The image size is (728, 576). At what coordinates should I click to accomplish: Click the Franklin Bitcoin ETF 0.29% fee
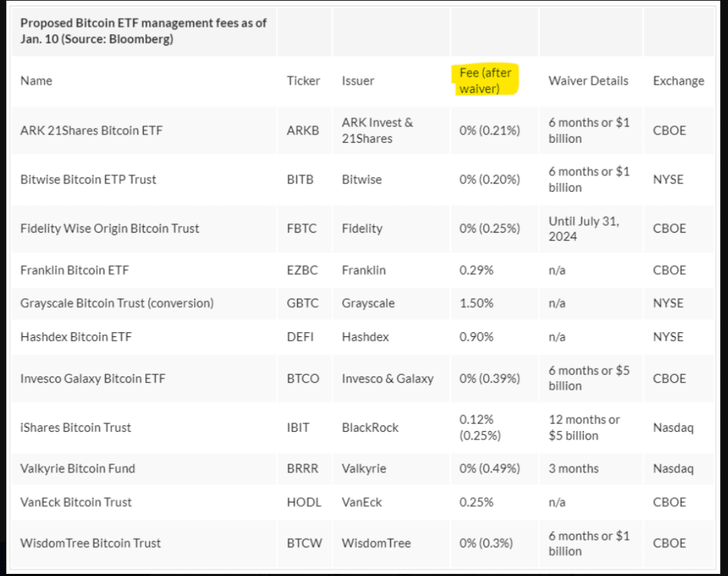(476, 270)
